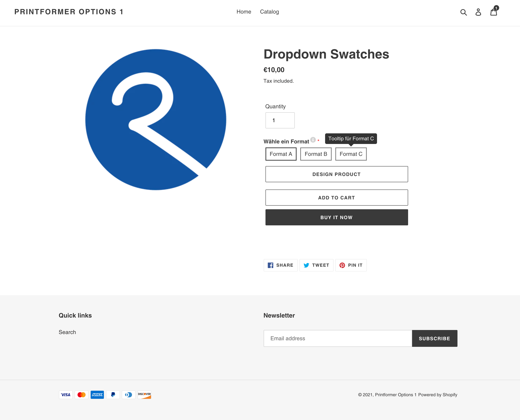The height and width of the screenshot is (420, 520).
Task: Click the info icon beside Wähle ein Format
Action: 313,140
